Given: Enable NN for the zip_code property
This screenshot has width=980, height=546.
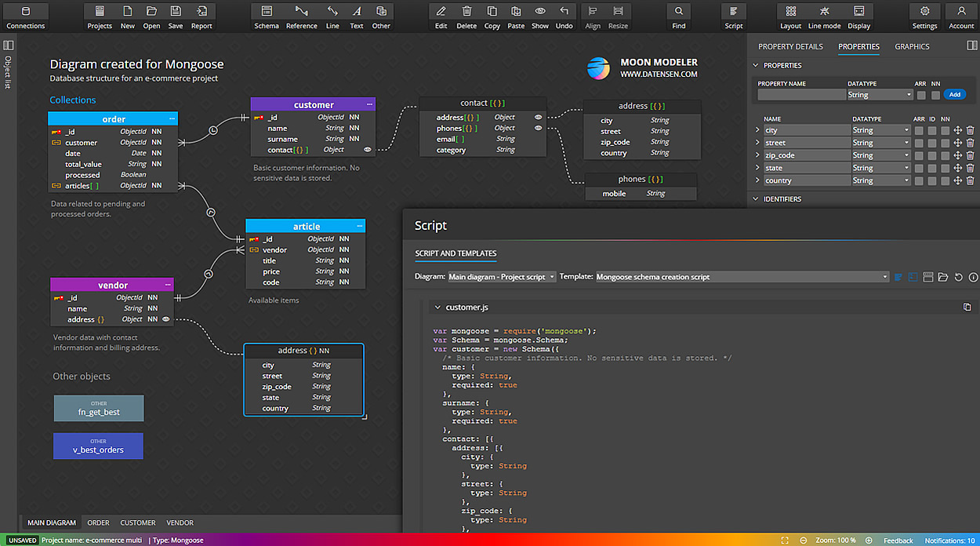Looking at the screenshot, I should click(945, 155).
